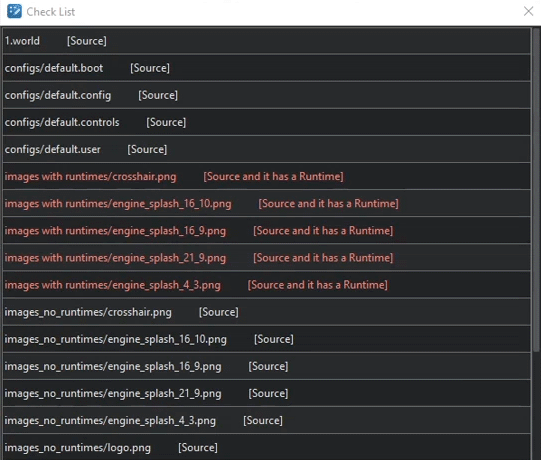Select the configs/default.boot row

266,68
